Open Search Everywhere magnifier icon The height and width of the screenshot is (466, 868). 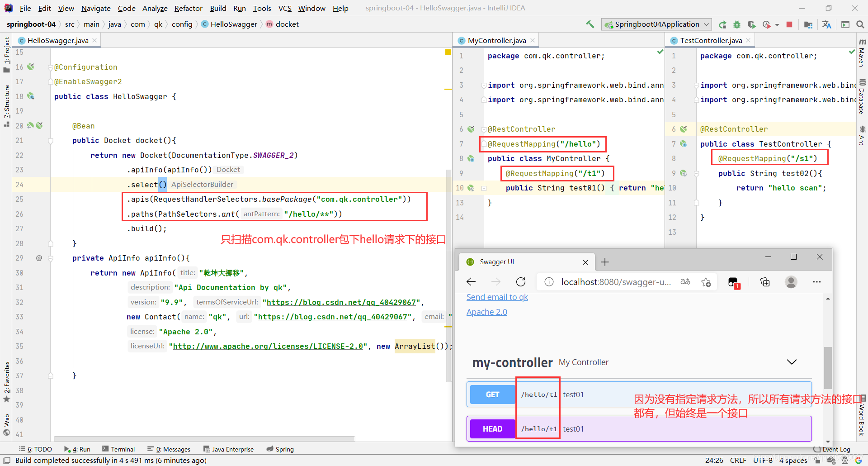click(860, 24)
